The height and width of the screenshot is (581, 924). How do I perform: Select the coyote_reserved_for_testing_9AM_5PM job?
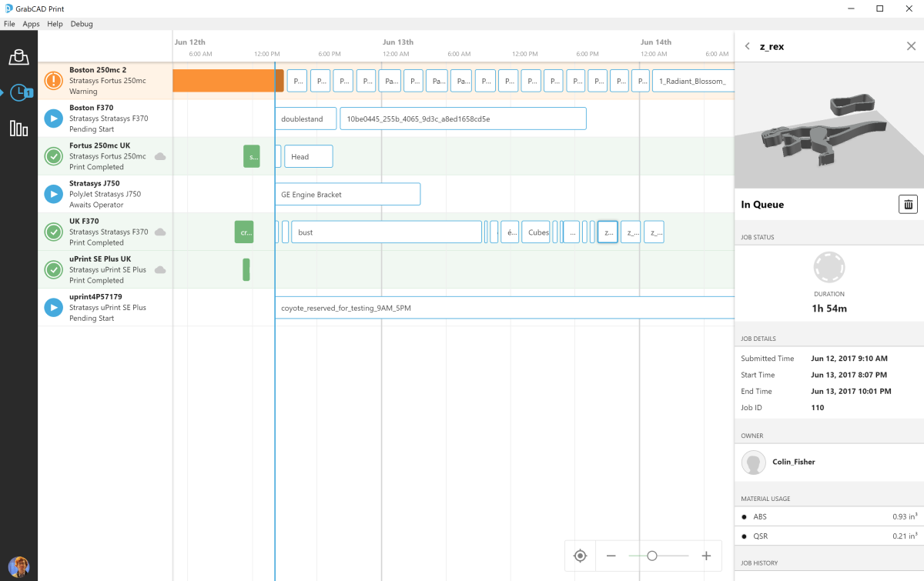pyautogui.click(x=505, y=307)
